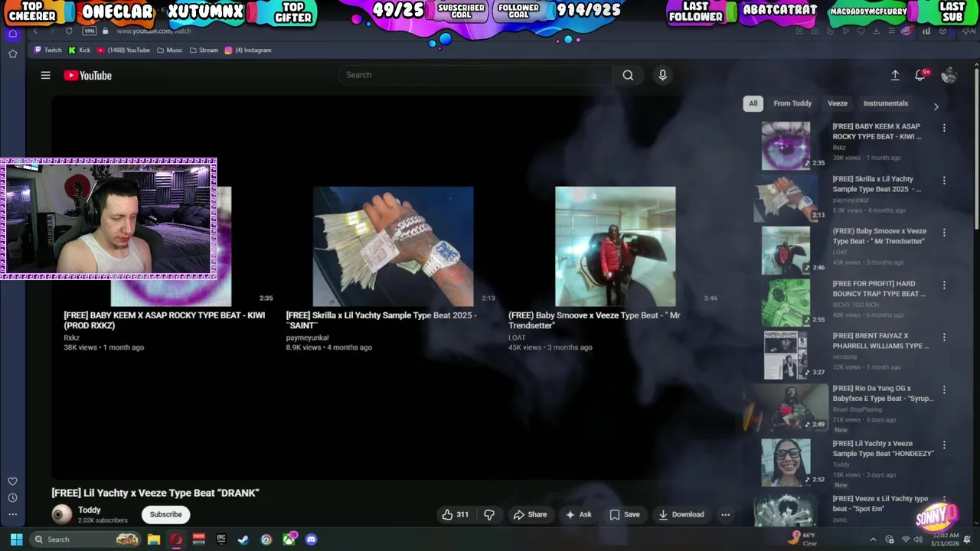980x551 pixels.
Task: Open the Kick bookmark
Action: point(80,50)
